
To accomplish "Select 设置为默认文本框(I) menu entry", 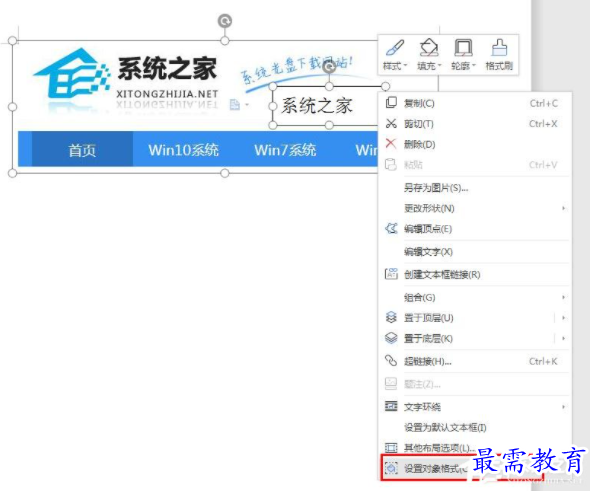I will [x=475, y=427].
